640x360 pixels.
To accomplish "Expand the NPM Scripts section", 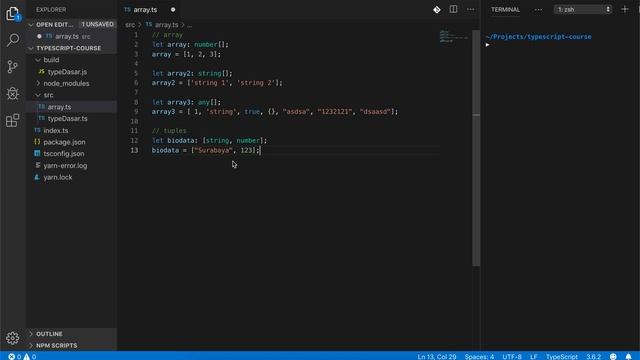I will (71, 345).
